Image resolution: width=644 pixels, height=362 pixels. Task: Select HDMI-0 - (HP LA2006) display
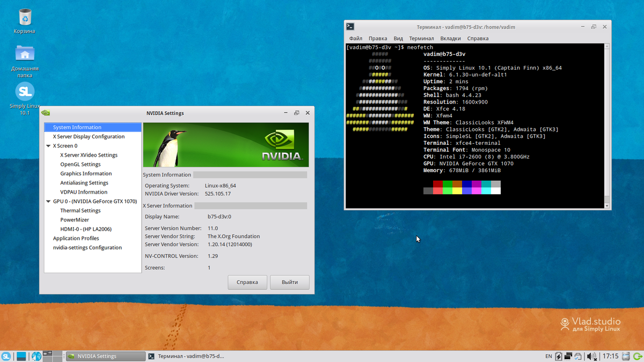(x=86, y=229)
